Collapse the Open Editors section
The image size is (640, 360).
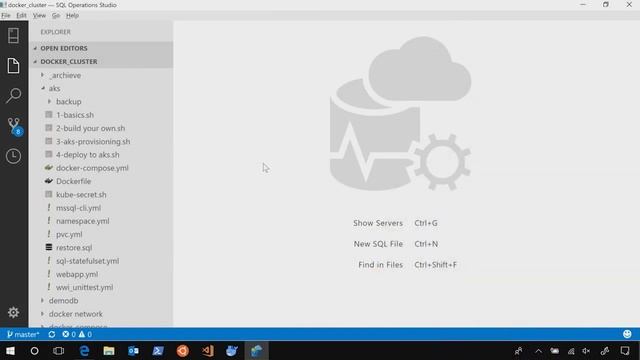(101, 48)
